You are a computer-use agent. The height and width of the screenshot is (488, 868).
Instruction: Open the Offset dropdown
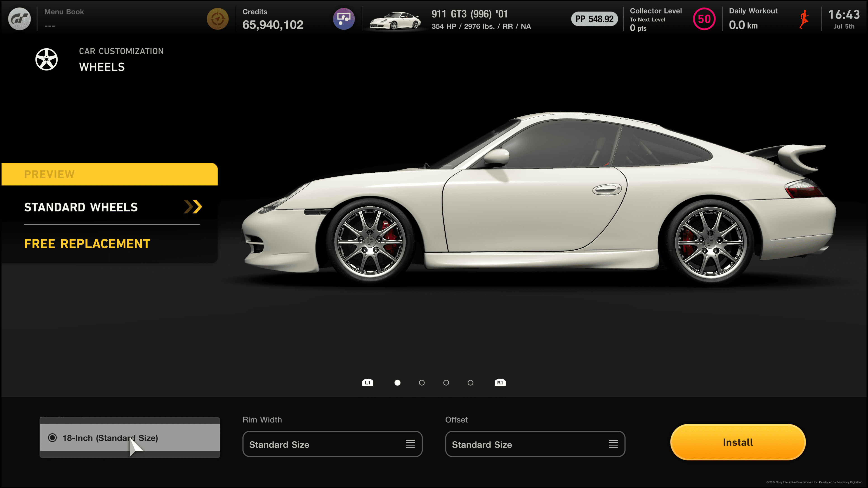535,444
